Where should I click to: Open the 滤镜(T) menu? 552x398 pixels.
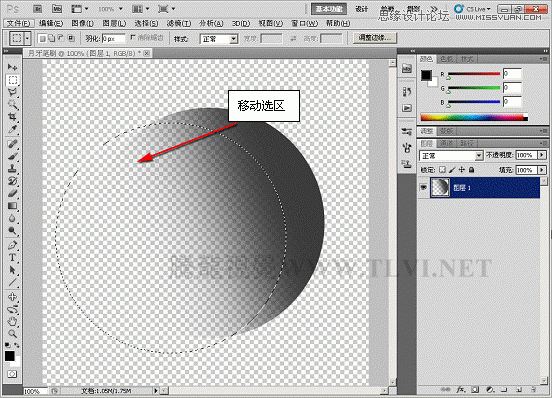click(179, 23)
